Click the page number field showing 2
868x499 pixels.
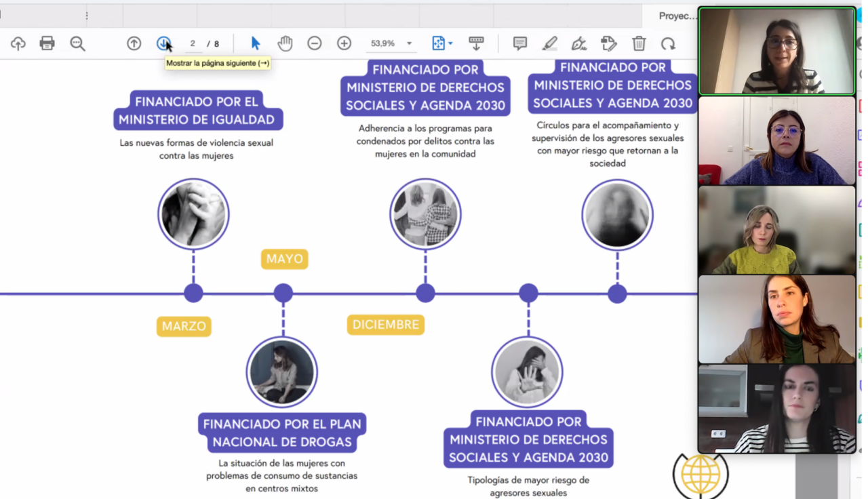(193, 44)
